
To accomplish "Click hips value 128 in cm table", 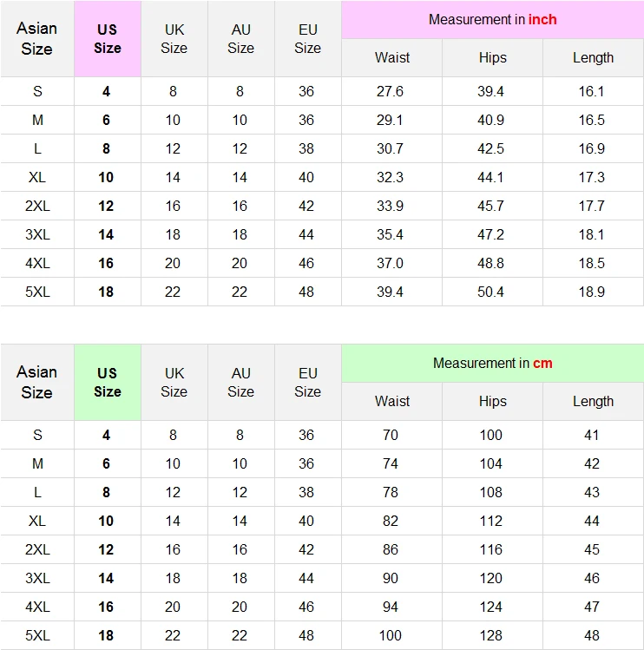I will coord(491,635).
